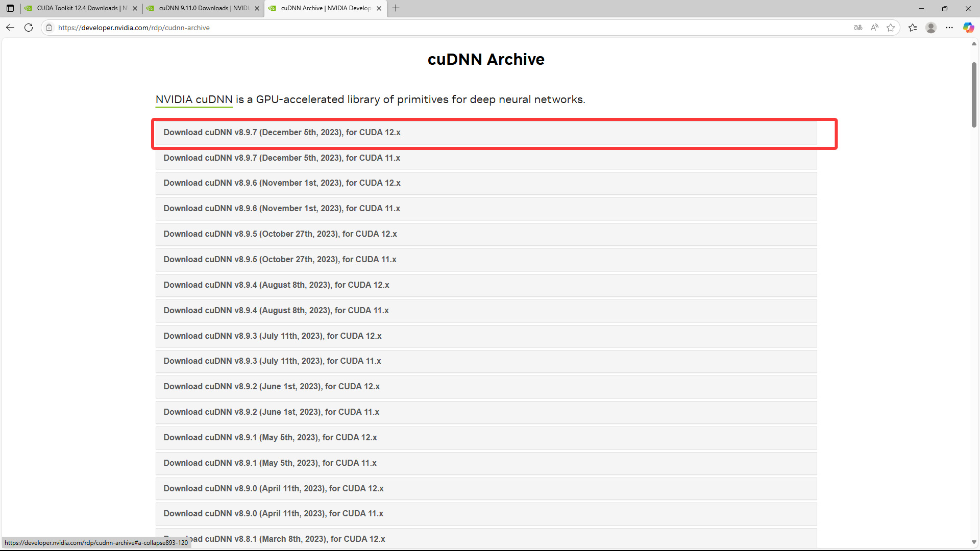Screen dimensions: 980x551
Task: Click the vertical scrollbar thumb
Action: 974,94
